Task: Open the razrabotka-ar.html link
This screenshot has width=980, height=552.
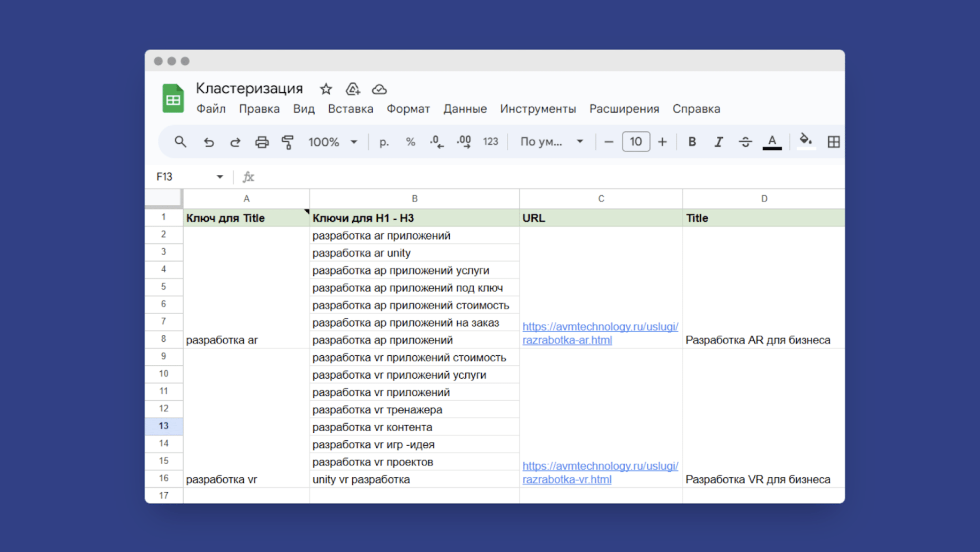Action: click(x=567, y=340)
